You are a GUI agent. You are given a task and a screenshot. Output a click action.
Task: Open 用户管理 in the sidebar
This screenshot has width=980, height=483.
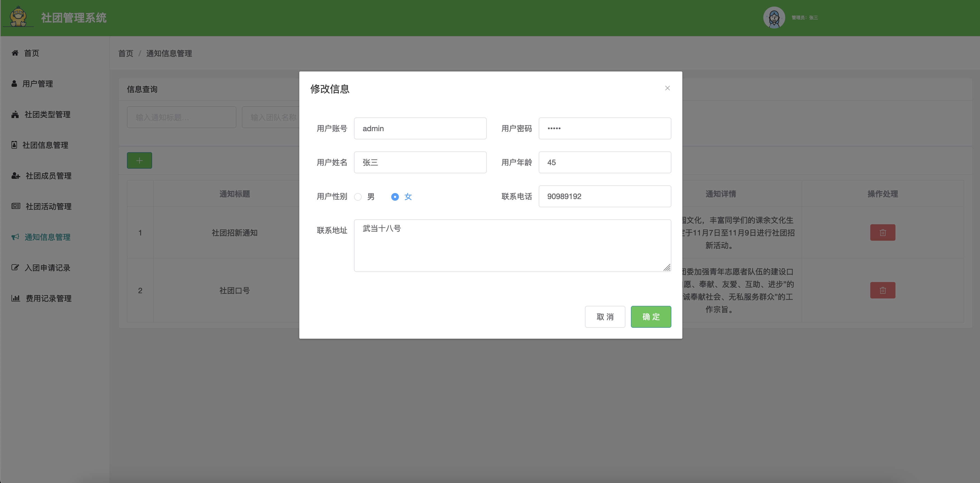coord(37,84)
